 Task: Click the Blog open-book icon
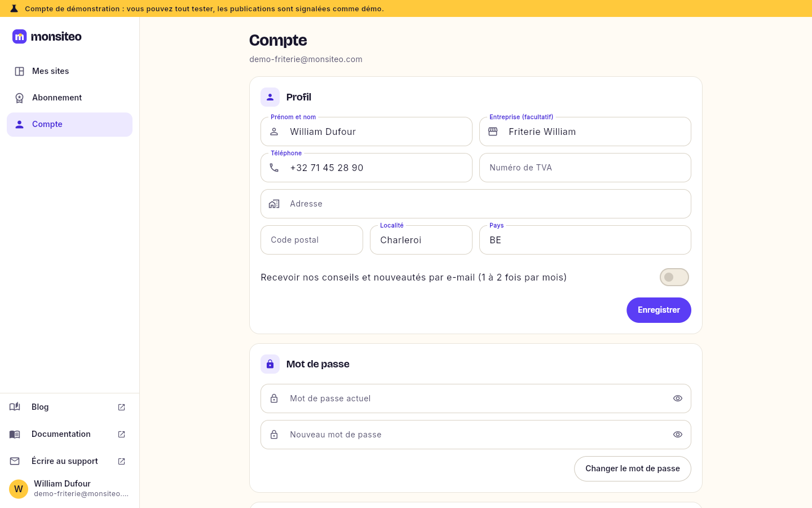[15, 407]
